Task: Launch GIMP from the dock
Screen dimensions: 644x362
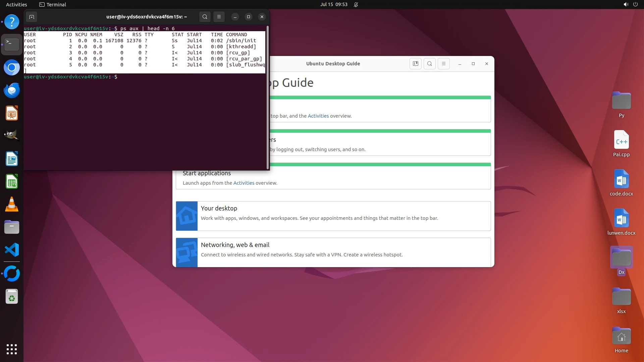Action: coord(12,136)
